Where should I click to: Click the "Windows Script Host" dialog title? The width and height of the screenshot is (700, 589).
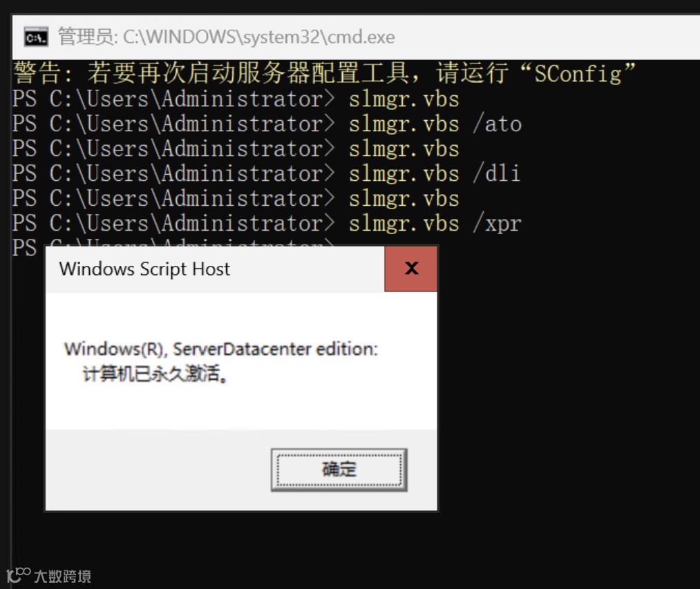tap(144, 269)
